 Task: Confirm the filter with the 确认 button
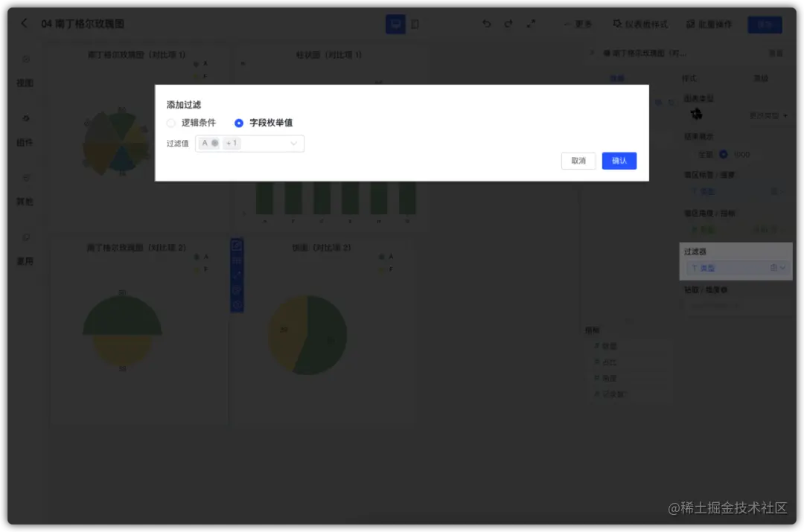pyautogui.click(x=619, y=161)
